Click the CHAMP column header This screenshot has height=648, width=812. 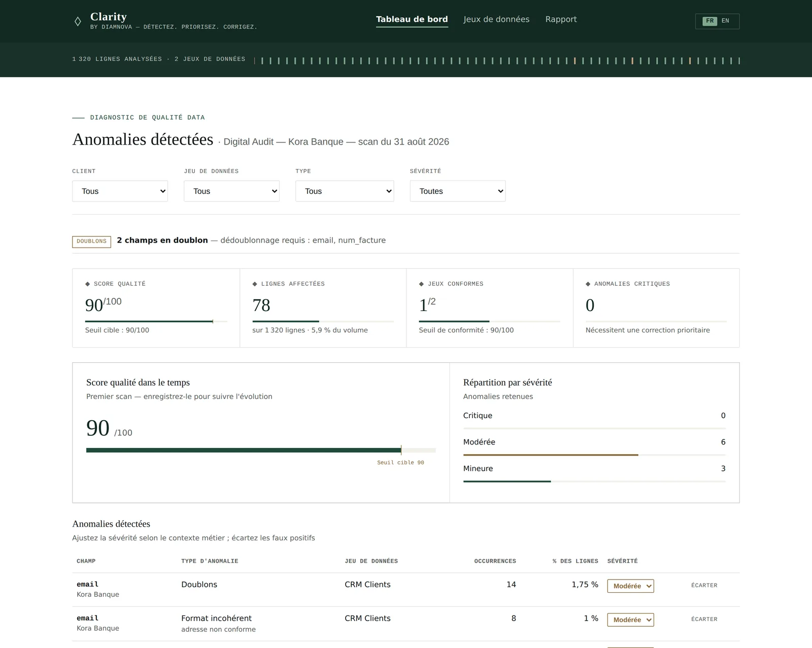[x=86, y=561]
